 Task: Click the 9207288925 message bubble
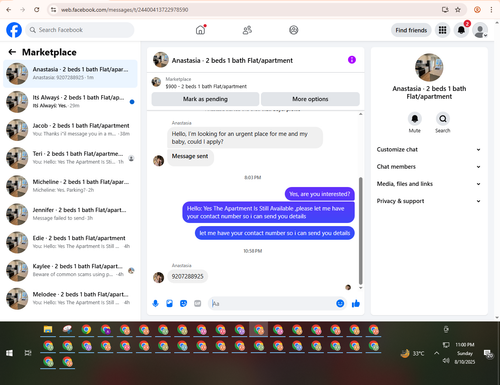(x=187, y=276)
